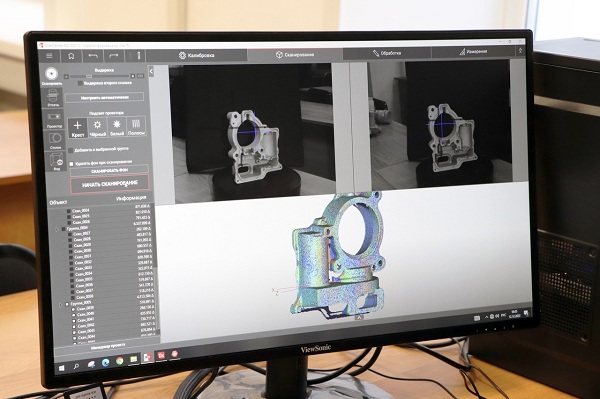This screenshot has width=600, height=399.
Task: Collapse the Группа_0005 tree node arrow
Action: [60, 305]
